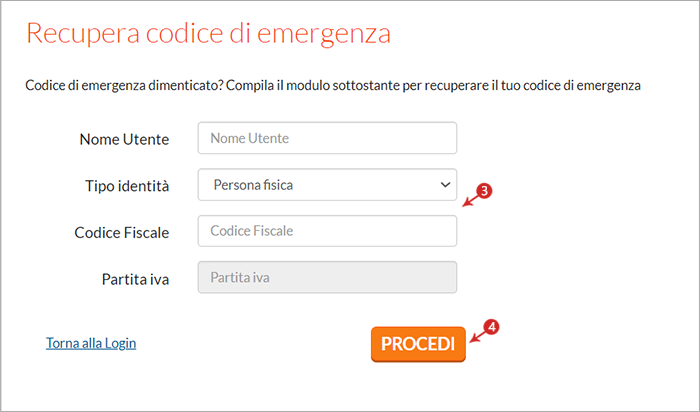The image size is (700, 412).
Task: Select the 'Persona fisica' value text
Action: tap(253, 185)
